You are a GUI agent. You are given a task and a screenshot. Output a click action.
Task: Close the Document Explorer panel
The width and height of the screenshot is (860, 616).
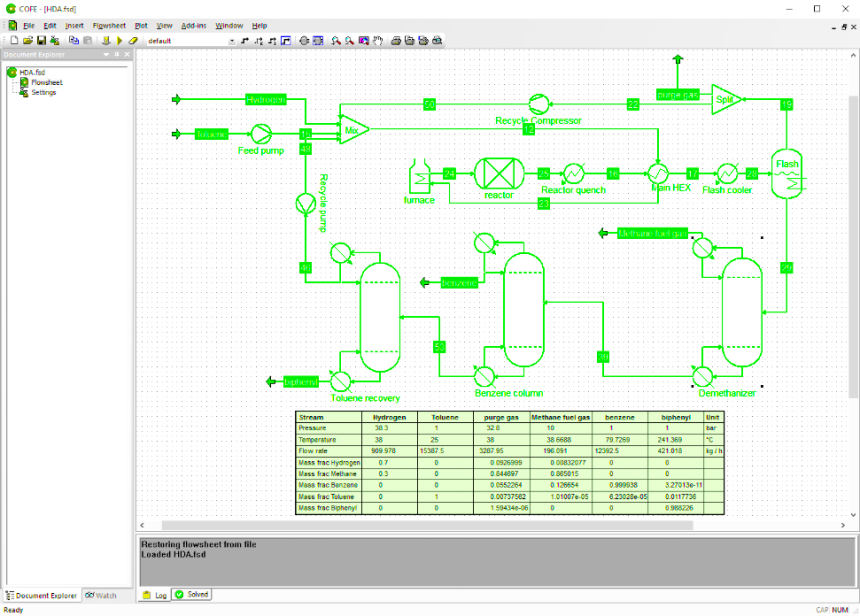coord(127,54)
